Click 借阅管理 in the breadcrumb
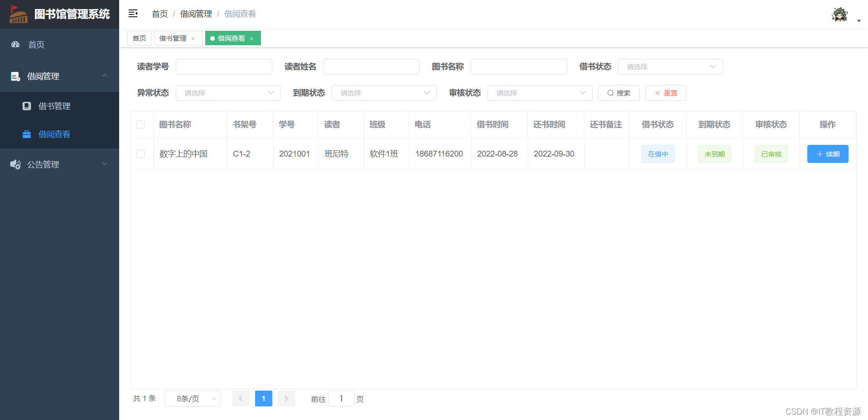 tap(196, 14)
